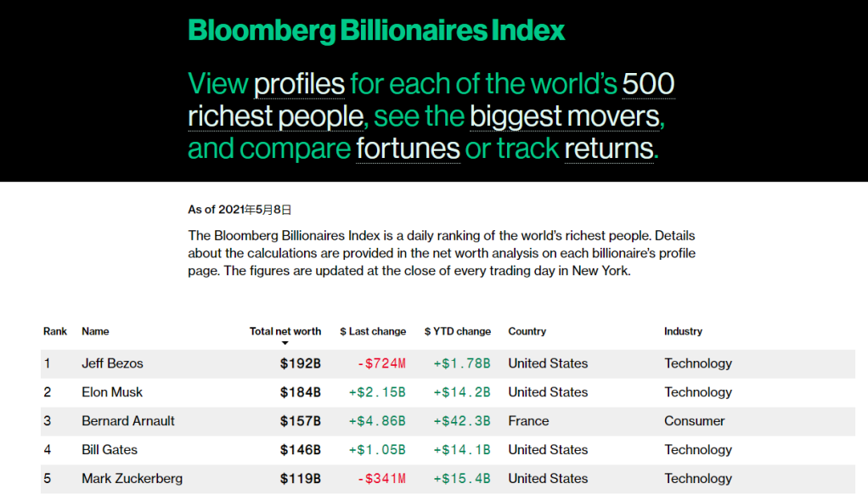The height and width of the screenshot is (495, 868).
Task: Sort the table by Total net worth
Action: (285, 331)
